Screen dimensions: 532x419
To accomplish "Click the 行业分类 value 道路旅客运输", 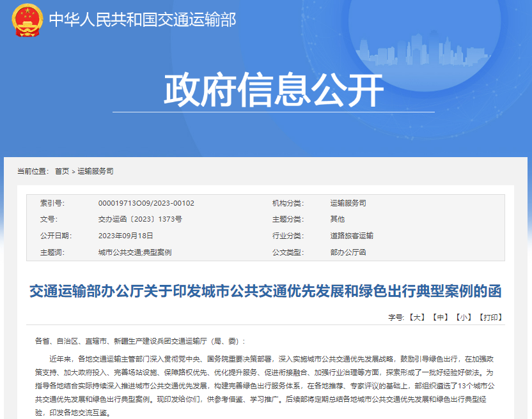I will pyautogui.click(x=352, y=235).
